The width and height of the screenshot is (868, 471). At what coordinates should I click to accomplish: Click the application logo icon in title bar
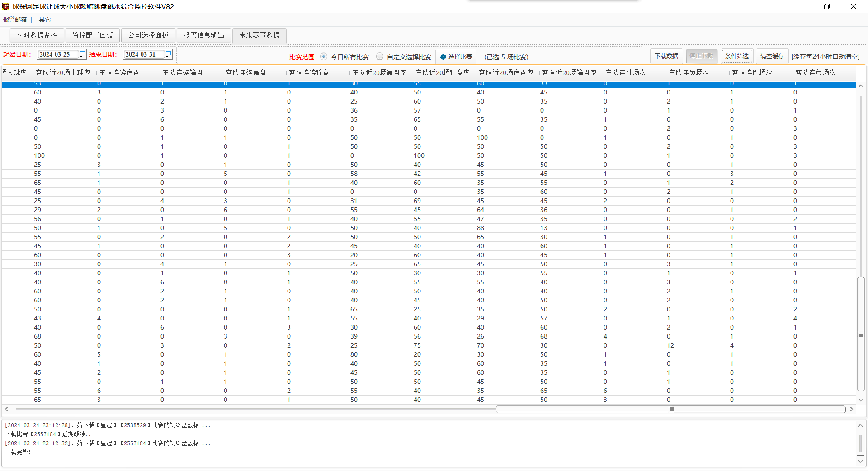5,6
